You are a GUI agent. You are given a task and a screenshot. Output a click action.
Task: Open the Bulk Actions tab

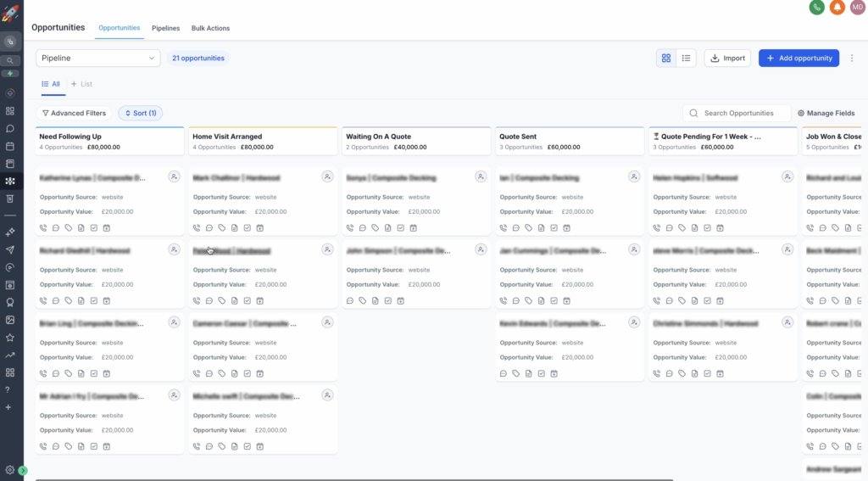(x=210, y=28)
